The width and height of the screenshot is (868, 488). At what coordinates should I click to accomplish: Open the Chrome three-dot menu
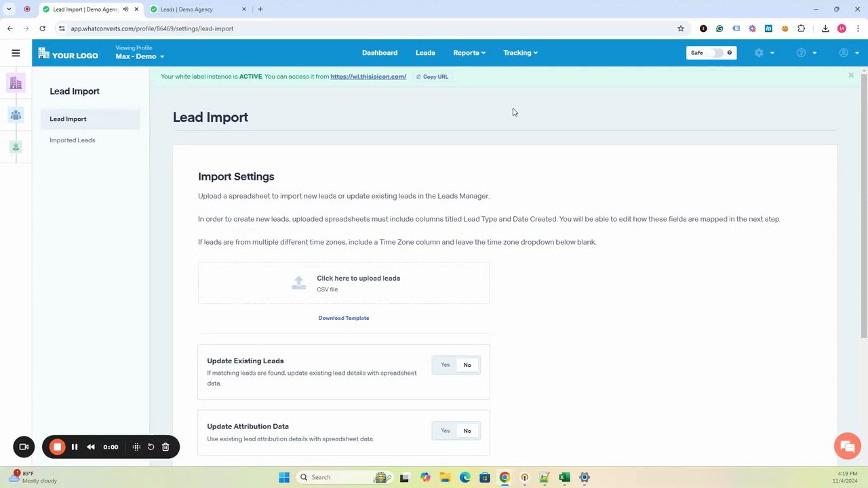click(x=859, y=28)
